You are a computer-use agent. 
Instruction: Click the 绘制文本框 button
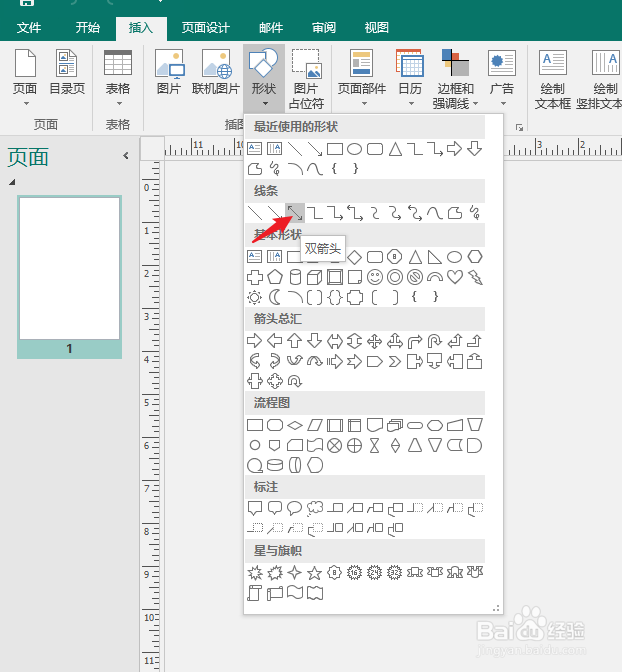[x=553, y=79]
